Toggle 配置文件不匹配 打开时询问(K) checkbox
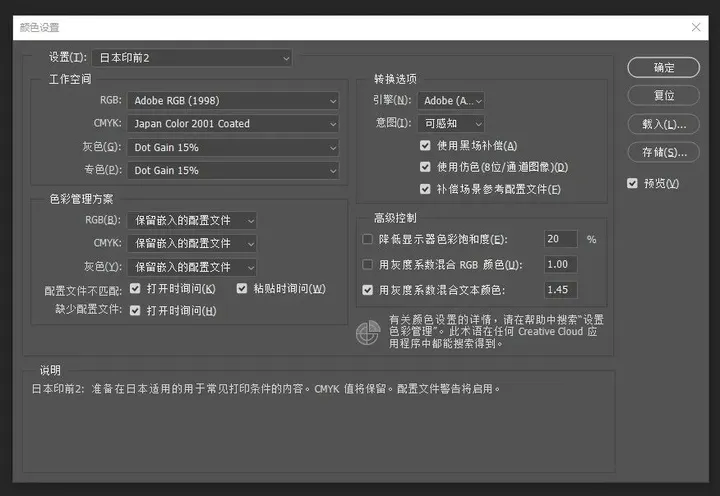 pos(135,288)
